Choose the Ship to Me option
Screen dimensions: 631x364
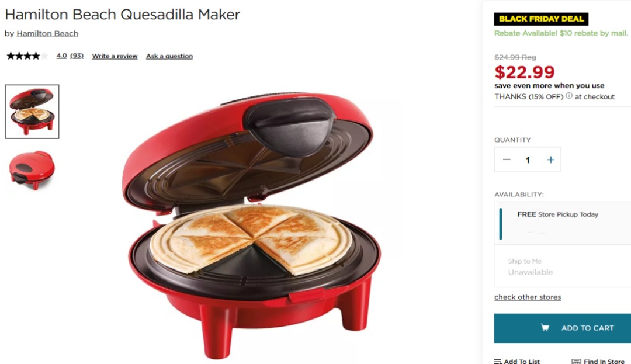pyautogui.click(x=563, y=266)
